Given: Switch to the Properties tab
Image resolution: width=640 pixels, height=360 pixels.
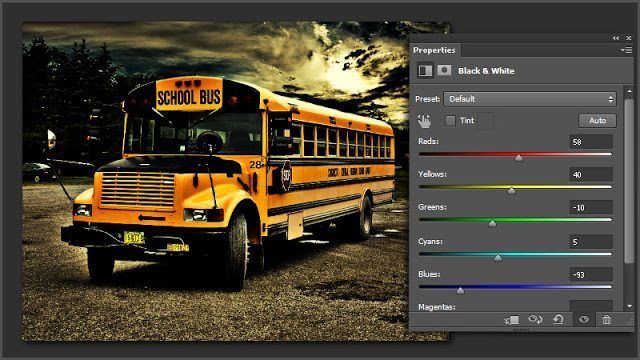Looking at the screenshot, I should click(434, 50).
